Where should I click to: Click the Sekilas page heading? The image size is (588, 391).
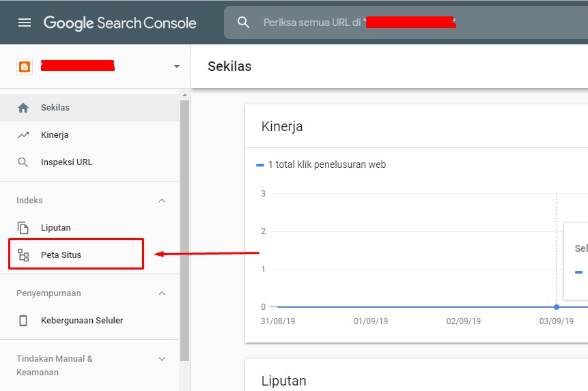point(229,66)
